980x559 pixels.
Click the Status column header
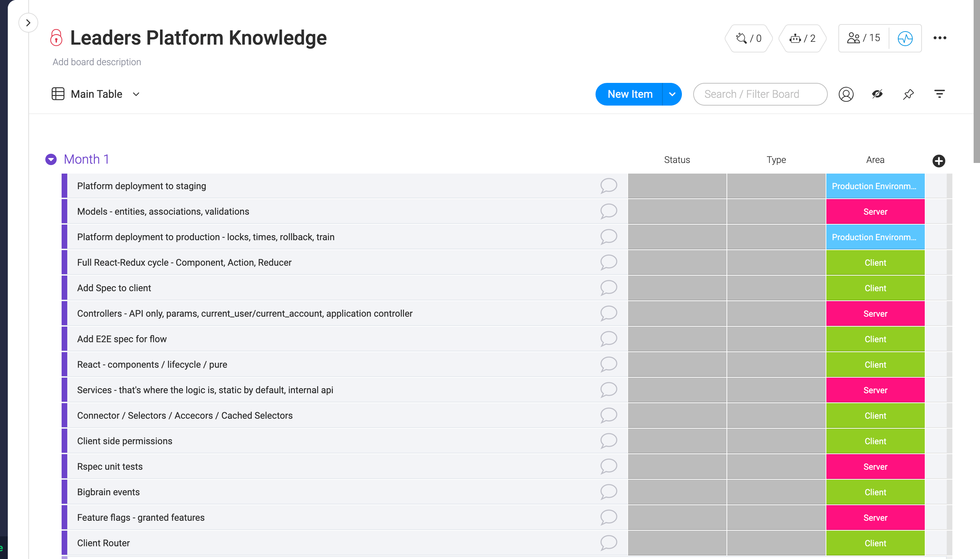[677, 160]
